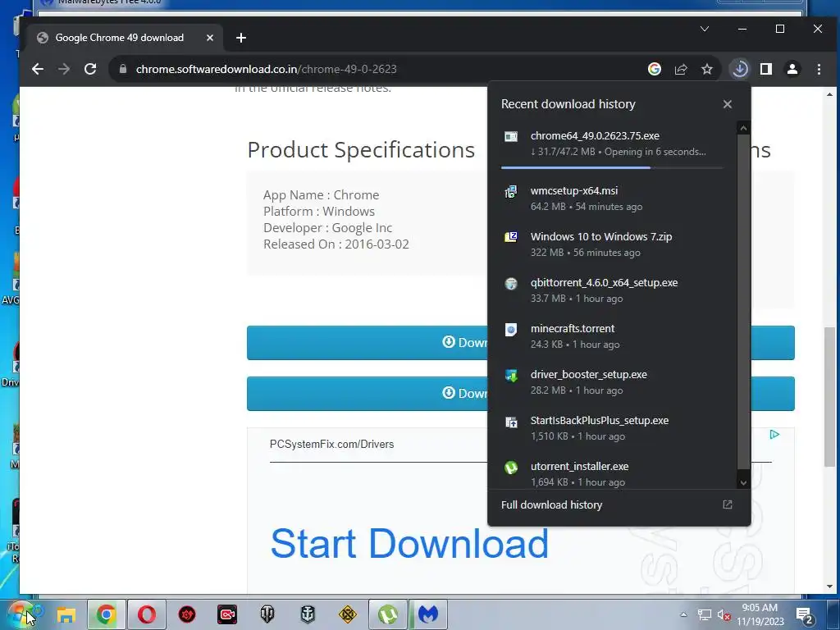The height and width of the screenshot is (630, 840).
Task: Open World of Tanks taskbar icon
Action: (267, 614)
